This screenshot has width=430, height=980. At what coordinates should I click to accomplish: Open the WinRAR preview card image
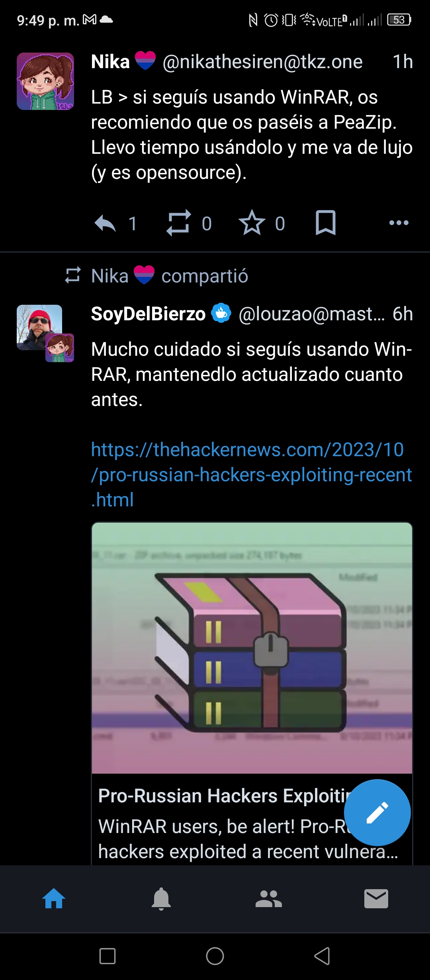252,648
